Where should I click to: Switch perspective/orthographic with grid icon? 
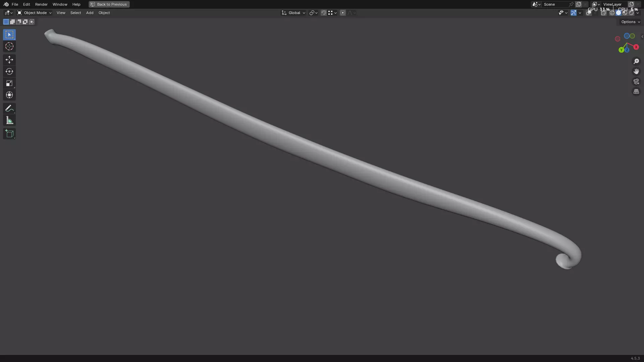point(636,92)
